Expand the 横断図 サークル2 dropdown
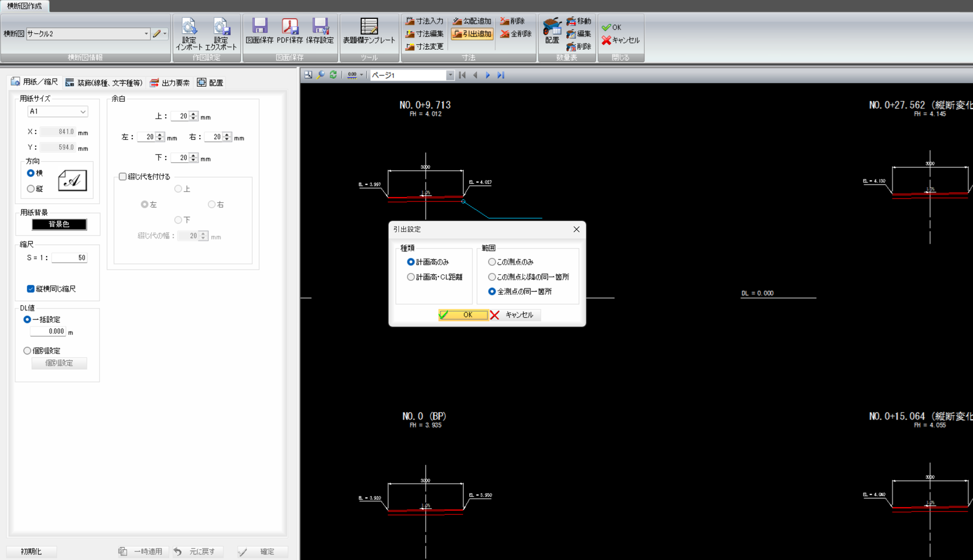This screenshot has width=973, height=560. pyautogui.click(x=146, y=34)
